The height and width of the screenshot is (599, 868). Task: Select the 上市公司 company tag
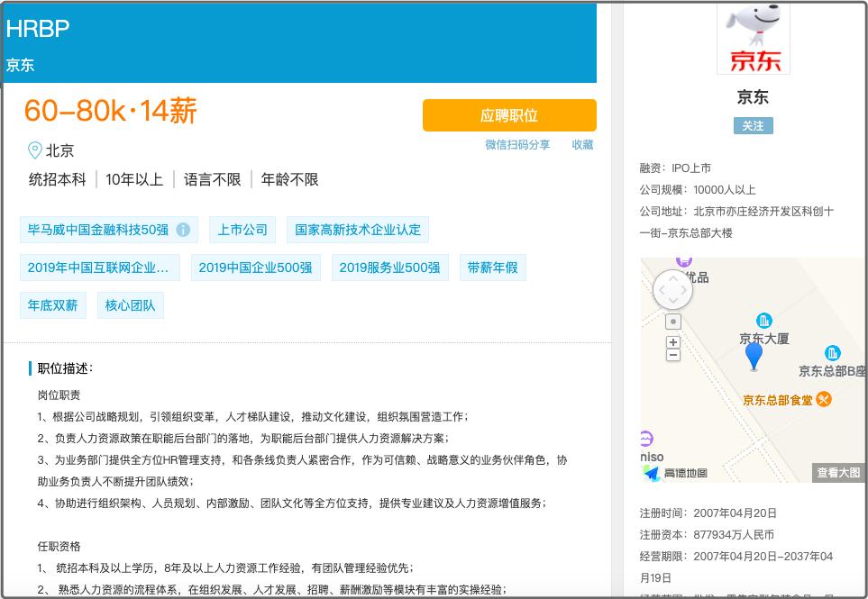tap(242, 230)
